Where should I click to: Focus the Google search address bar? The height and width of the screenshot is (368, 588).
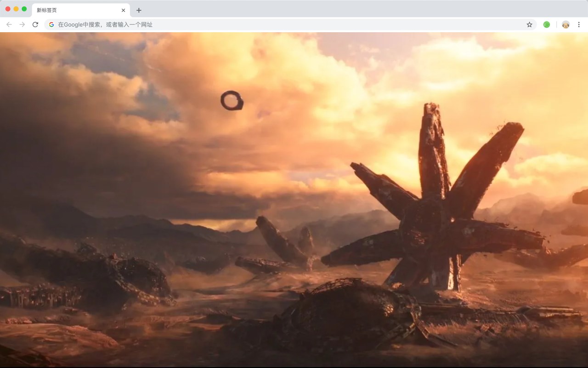[290, 24]
